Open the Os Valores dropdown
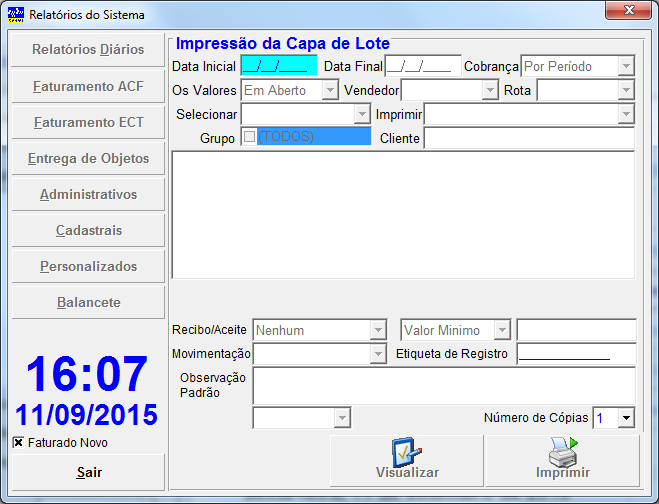Screen dimensions: 659x504 pyautogui.click(x=330, y=90)
